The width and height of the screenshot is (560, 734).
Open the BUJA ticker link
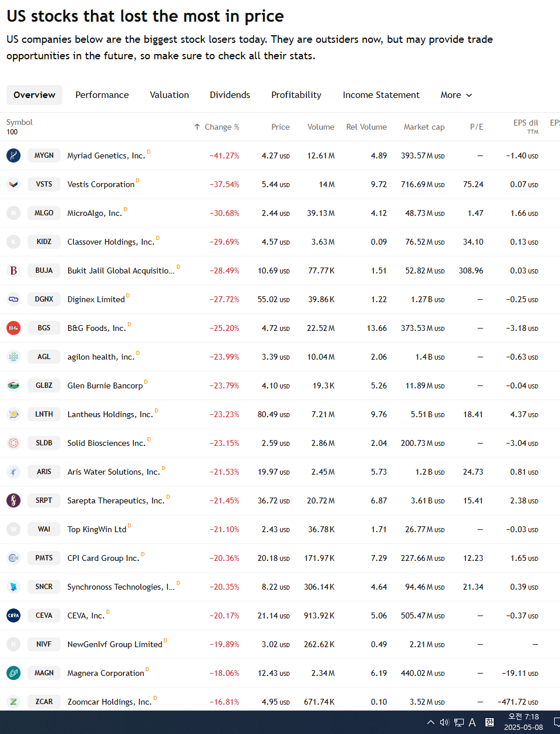(x=44, y=270)
